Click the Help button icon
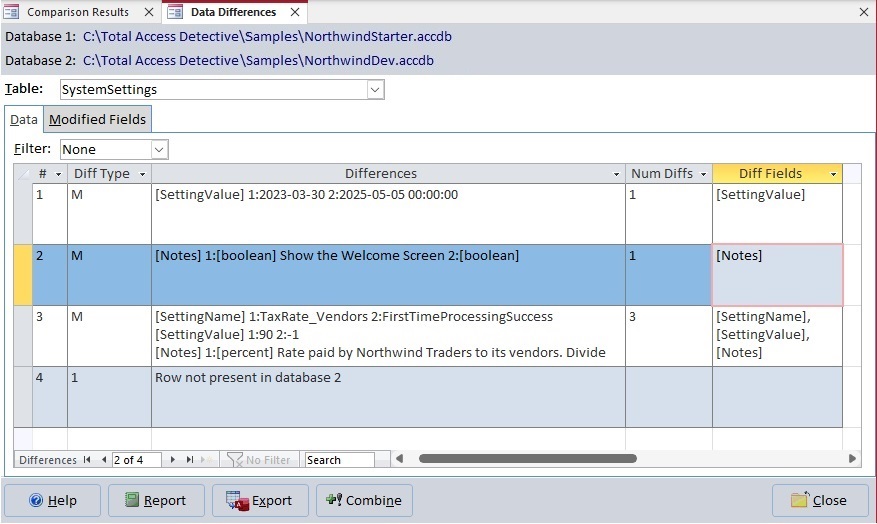Screen dimensions: 877x524 pyautogui.click(x=36, y=500)
